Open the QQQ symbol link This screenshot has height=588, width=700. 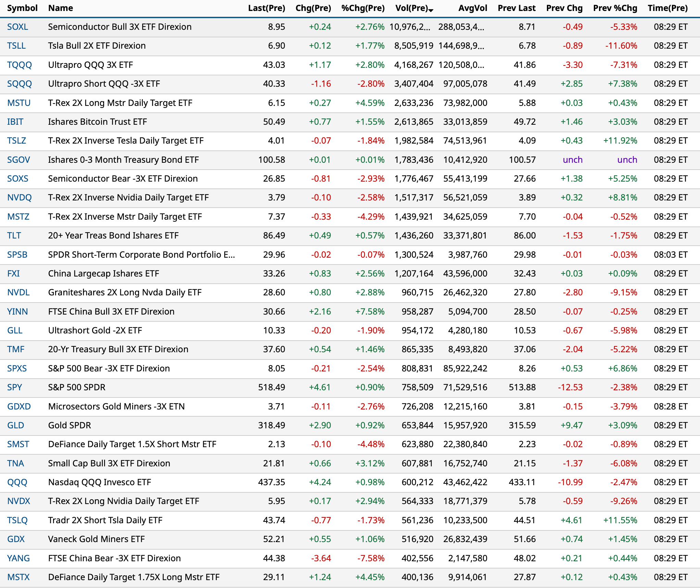(17, 482)
